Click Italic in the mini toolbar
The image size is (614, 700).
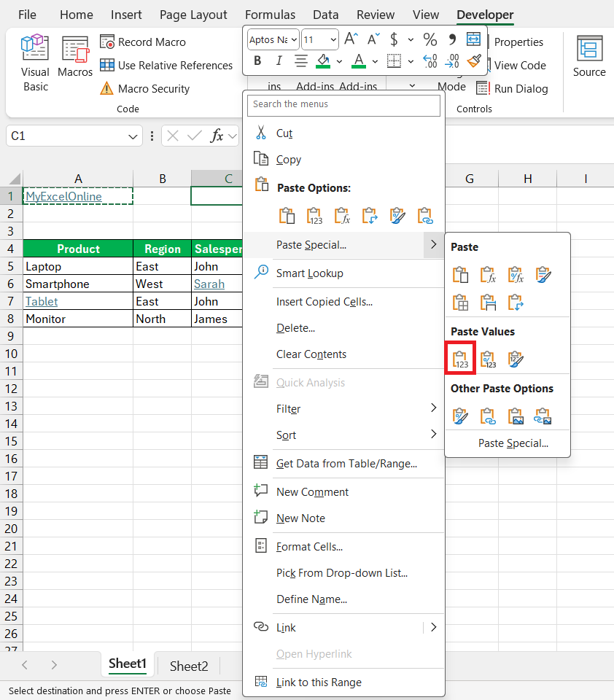pos(279,61)
